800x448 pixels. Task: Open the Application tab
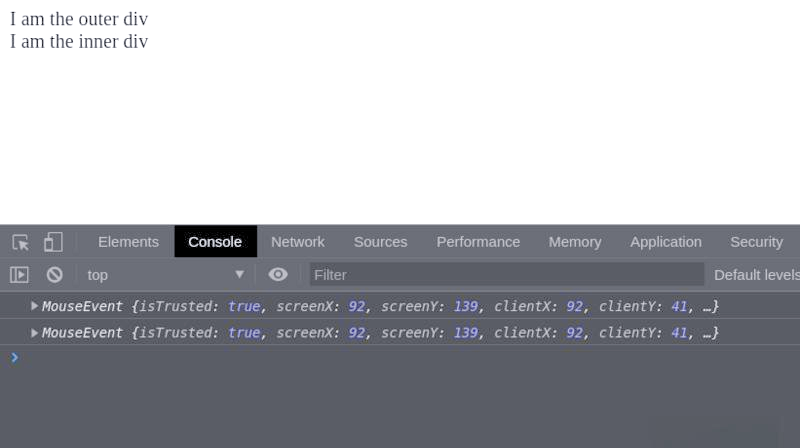point(666,242)
